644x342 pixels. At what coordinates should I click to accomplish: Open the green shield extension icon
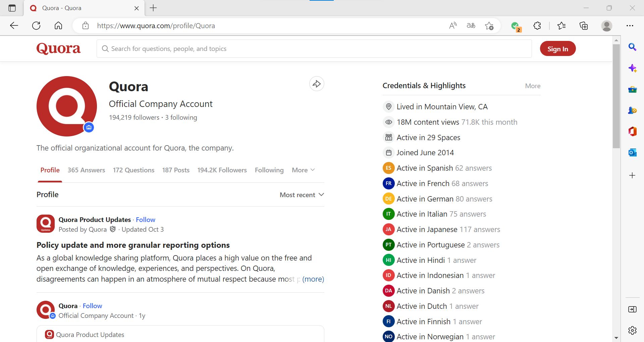pos(515,26)
